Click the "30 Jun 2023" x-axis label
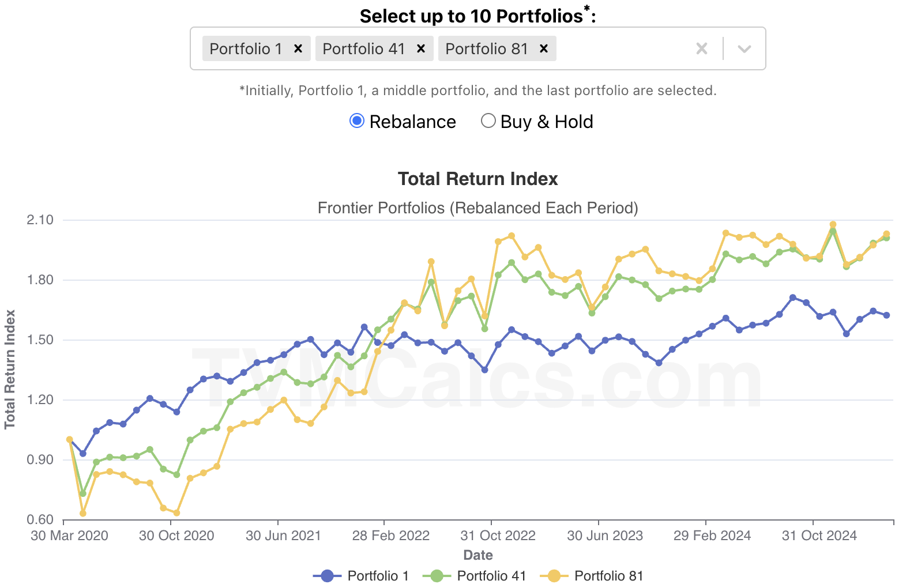The image size is (910, 588). 605,536
